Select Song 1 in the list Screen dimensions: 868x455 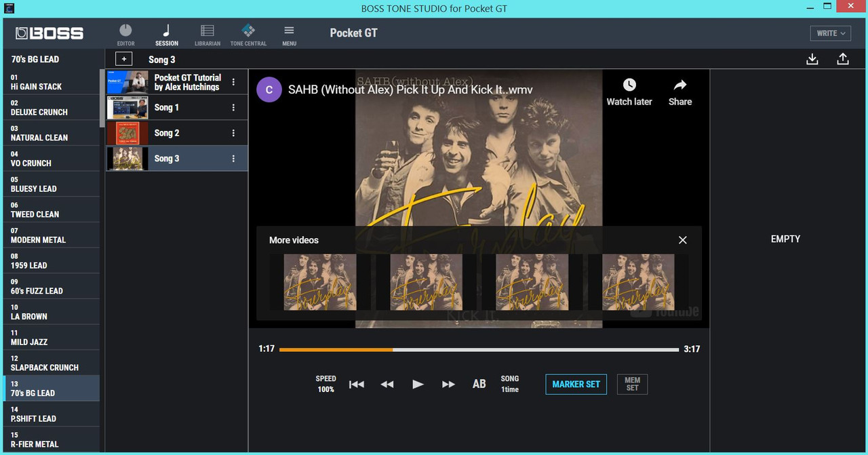click(177, 107)
